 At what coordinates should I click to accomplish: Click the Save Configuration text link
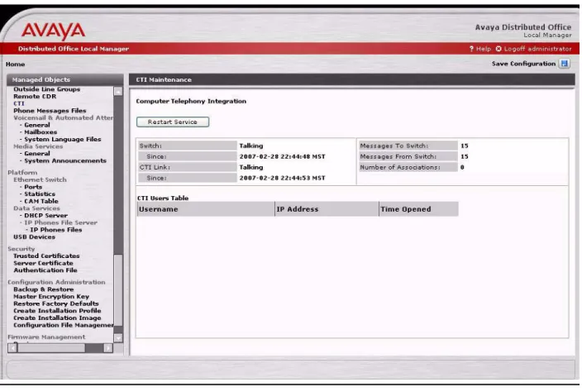tap(523, 64)
